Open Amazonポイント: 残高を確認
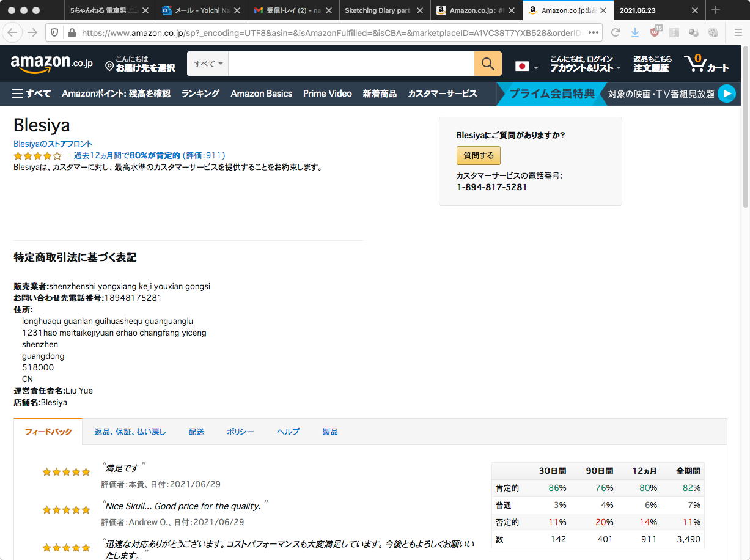750x560 pixels. 116,94
